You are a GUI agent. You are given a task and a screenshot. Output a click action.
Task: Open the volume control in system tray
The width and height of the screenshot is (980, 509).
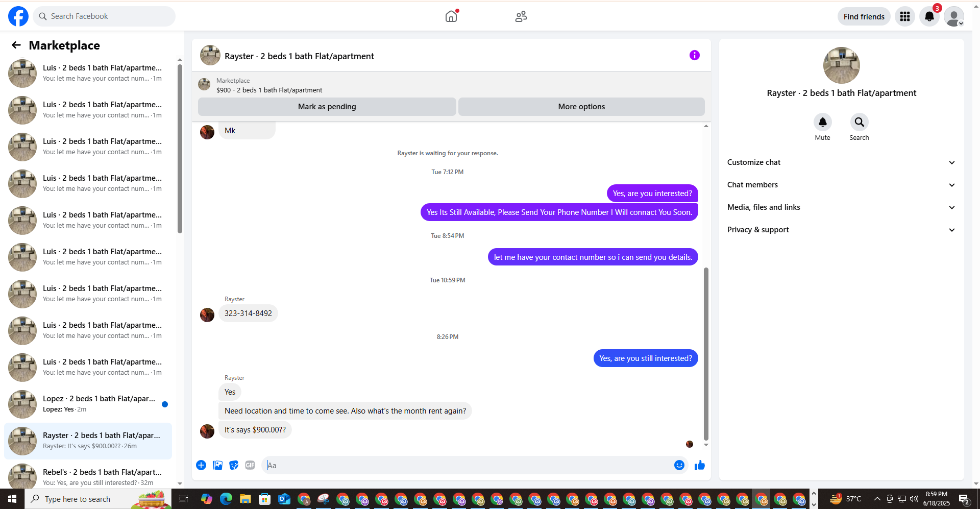914,499
